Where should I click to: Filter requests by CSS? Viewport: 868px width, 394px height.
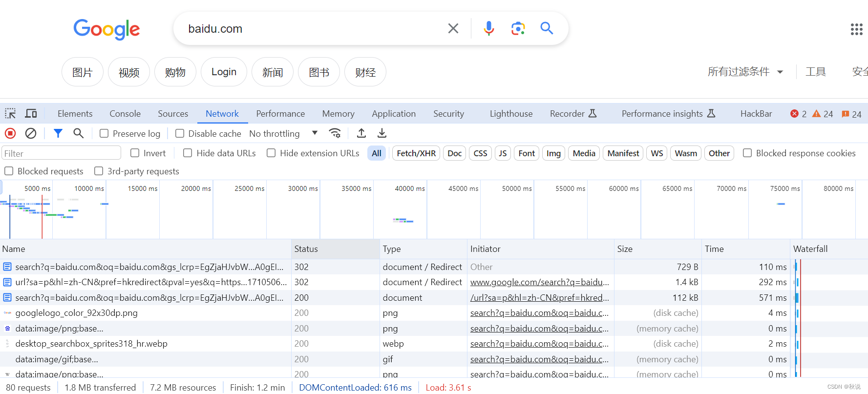pyautogui.click(x=480, y=153)
